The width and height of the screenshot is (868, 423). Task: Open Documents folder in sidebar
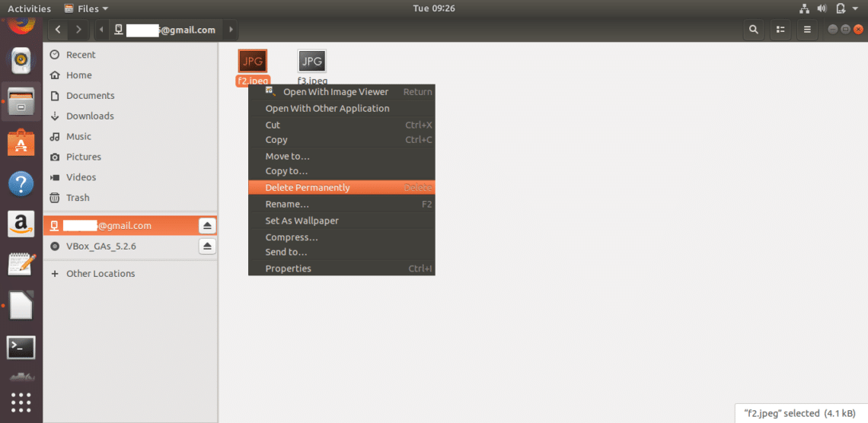tap(130, 96)
